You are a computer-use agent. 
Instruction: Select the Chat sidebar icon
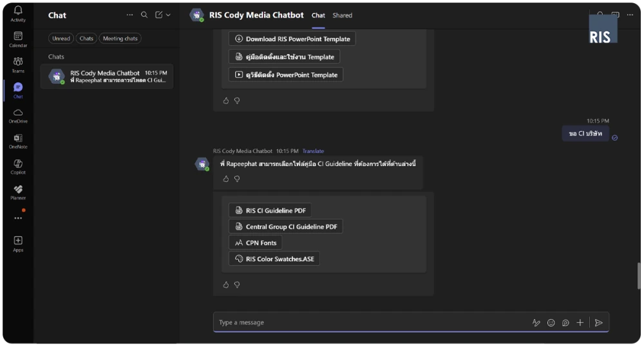17,90
